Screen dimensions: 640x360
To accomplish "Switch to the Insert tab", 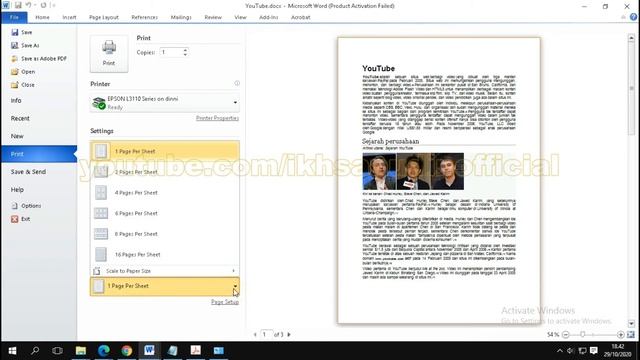I will [x=69, y=17].
